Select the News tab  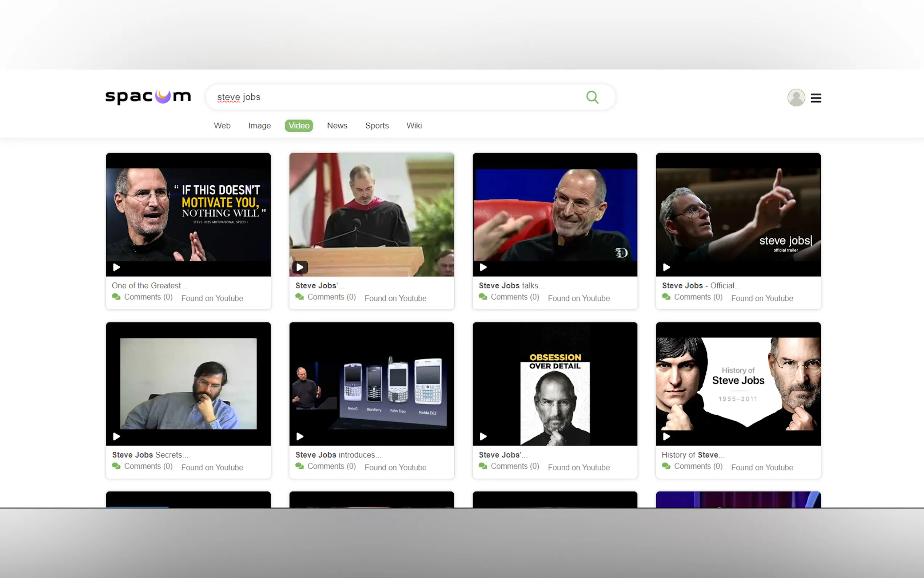(337, 125)
